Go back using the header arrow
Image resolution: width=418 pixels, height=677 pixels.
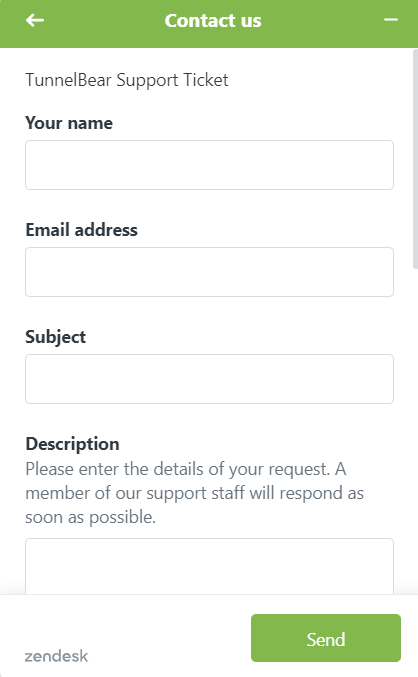click(x=35, y=20)
